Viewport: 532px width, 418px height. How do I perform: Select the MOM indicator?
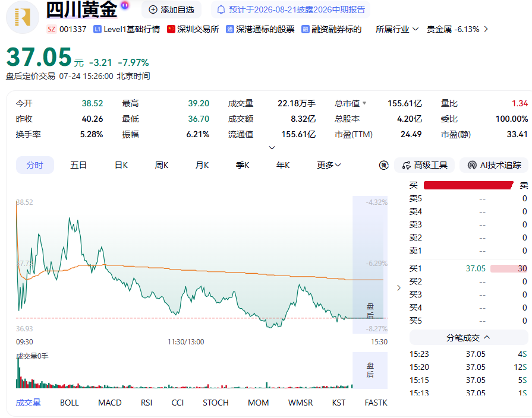click(258, 403)
